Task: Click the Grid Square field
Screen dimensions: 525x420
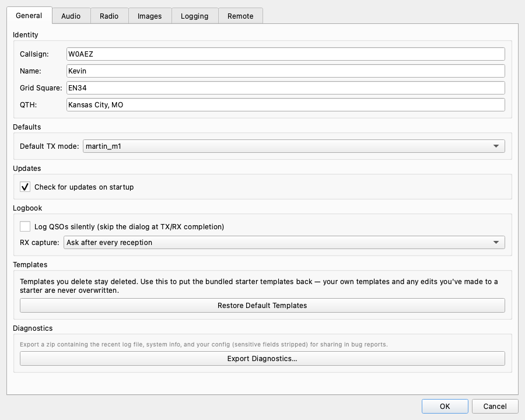Action: [x=286, y=87]
